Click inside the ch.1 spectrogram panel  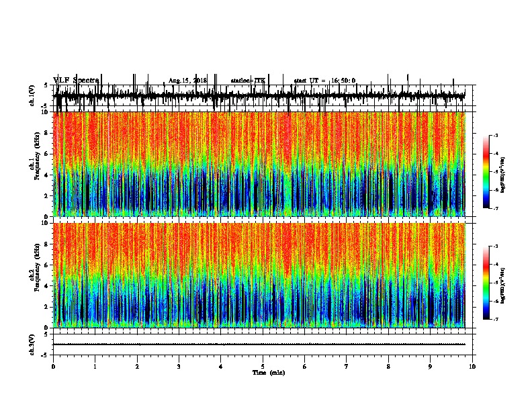tap(259, 164)
